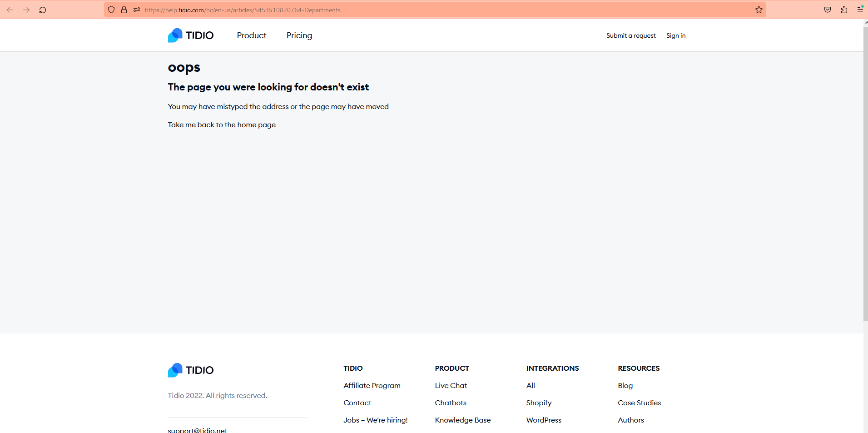
Task: Open the Pocket save icon
Action: tap(828, 10)
